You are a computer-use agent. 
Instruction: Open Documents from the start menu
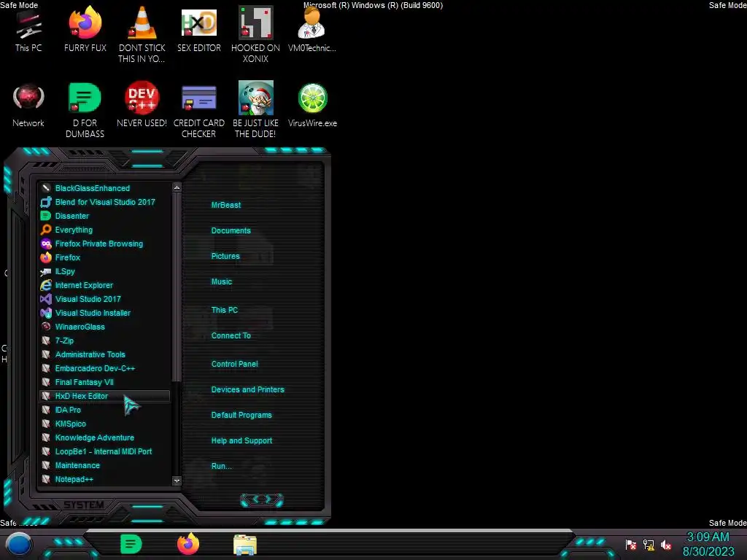[x=231, y=230]
